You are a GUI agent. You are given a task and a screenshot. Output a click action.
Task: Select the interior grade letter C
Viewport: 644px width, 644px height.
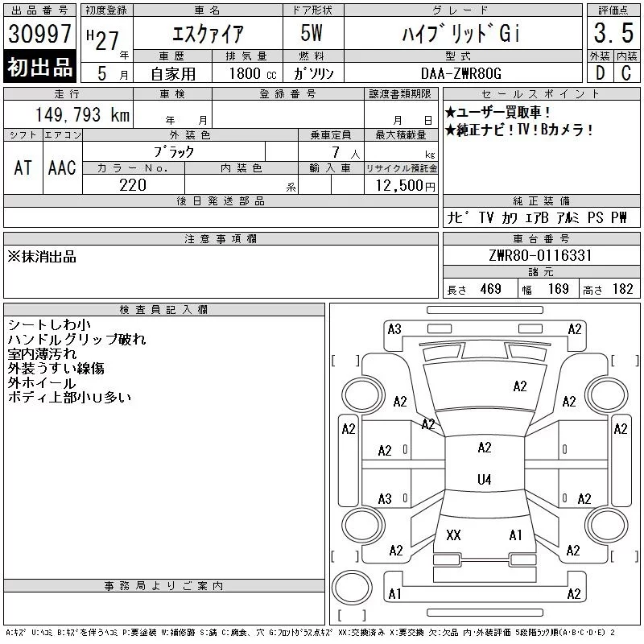click(626, 73)
